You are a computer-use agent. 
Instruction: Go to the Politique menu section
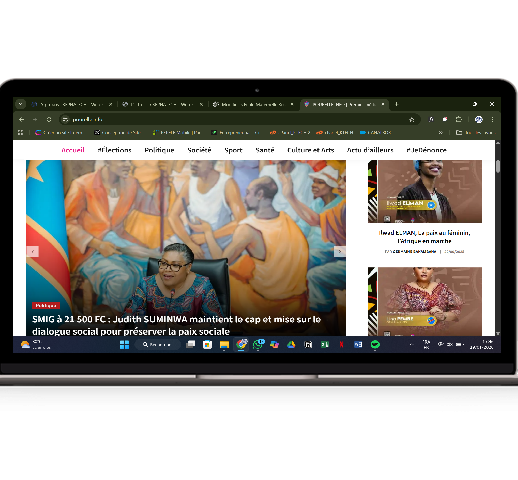coord(159,150)
